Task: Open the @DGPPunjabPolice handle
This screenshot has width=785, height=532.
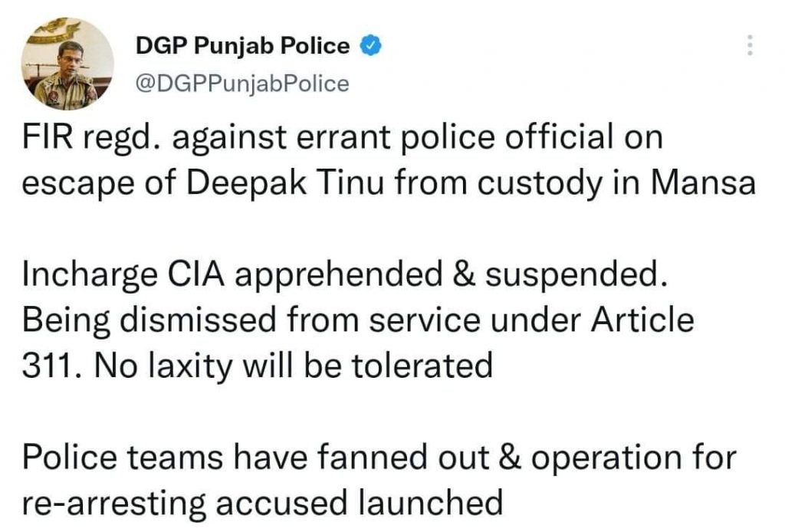Action: 241,83
